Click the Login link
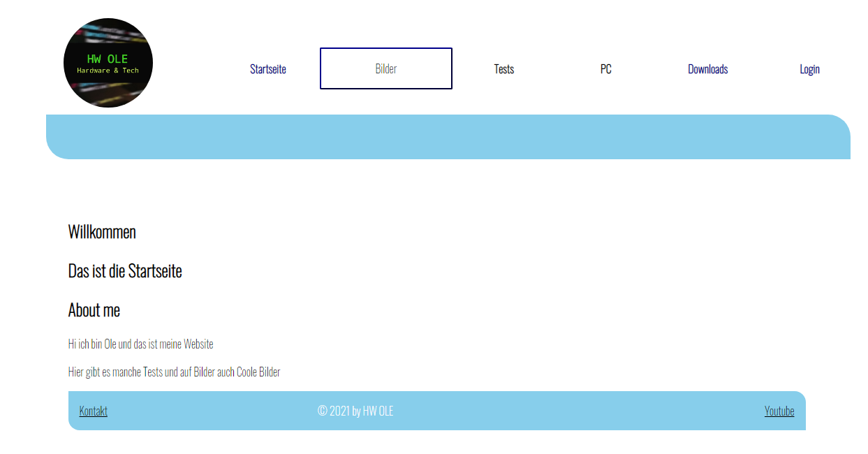 [x=809, y=69]
